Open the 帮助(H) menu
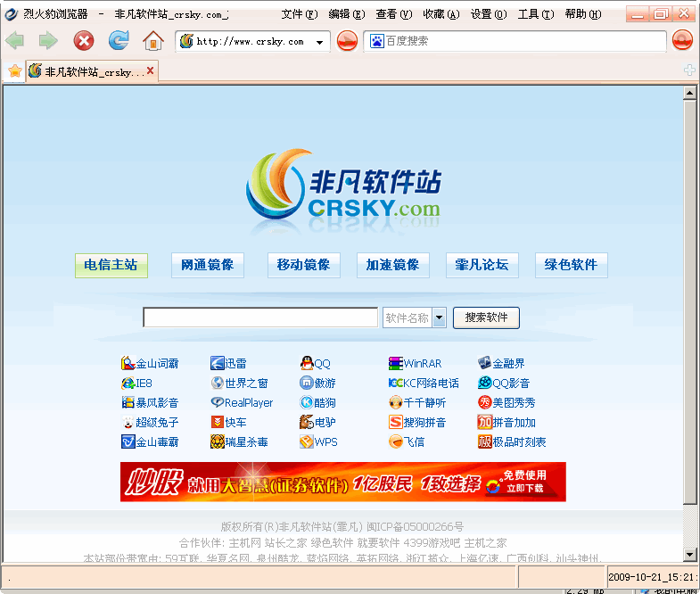 tap(583, 14)
